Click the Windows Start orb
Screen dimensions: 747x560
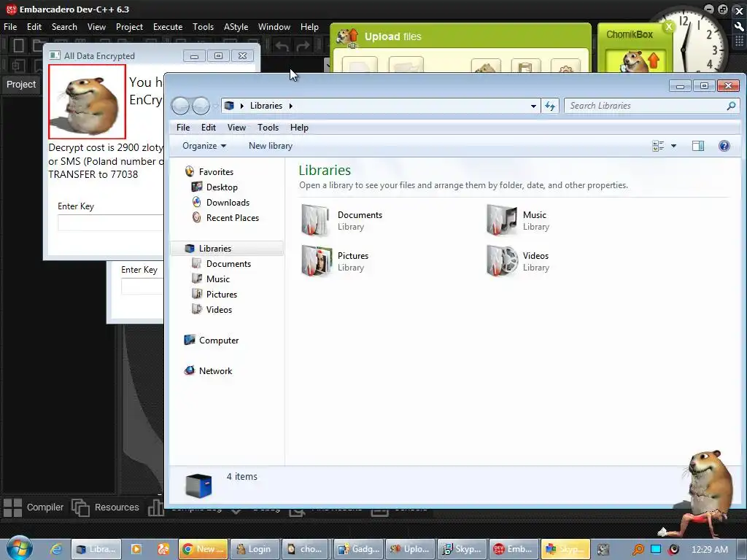[x=19, y=548]
